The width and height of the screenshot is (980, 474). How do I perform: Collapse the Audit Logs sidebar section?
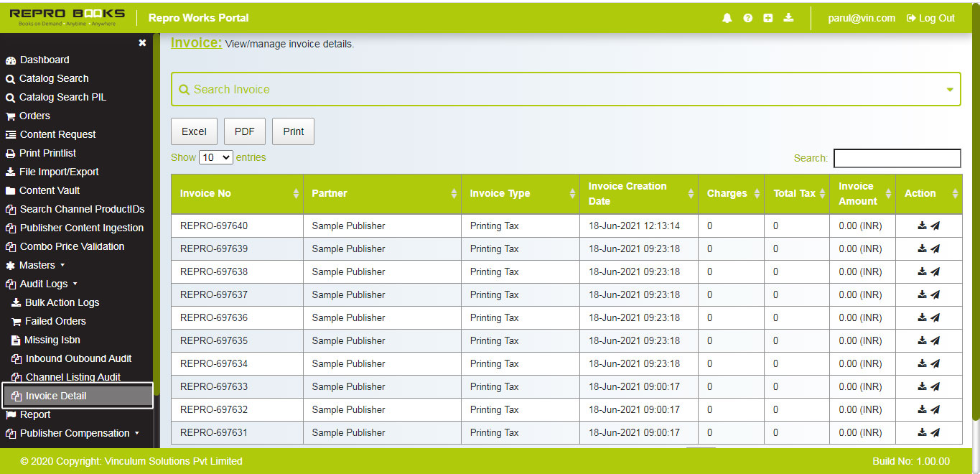click(46, 284)
